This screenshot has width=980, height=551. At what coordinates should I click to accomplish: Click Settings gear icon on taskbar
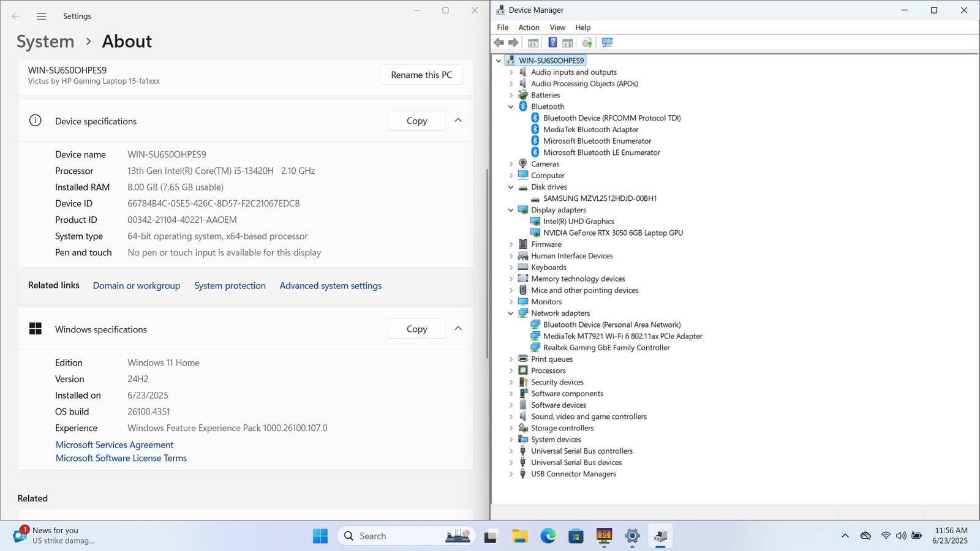632,536
